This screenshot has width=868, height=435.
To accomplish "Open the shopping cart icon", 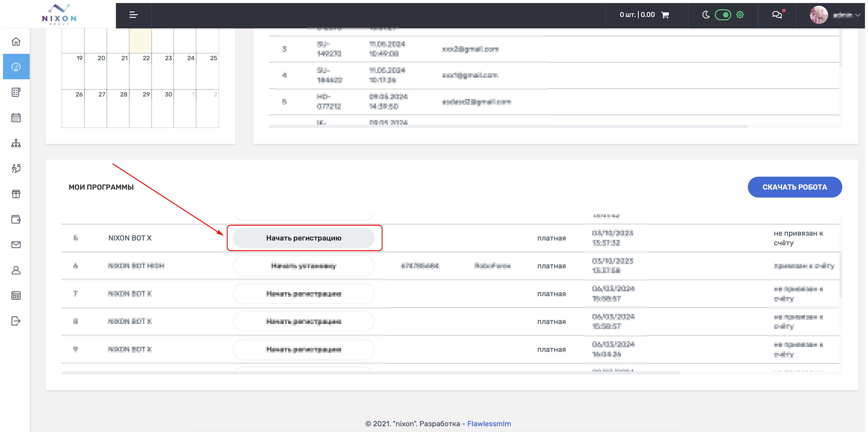I will pyautogui.click(x=665, y=15).
